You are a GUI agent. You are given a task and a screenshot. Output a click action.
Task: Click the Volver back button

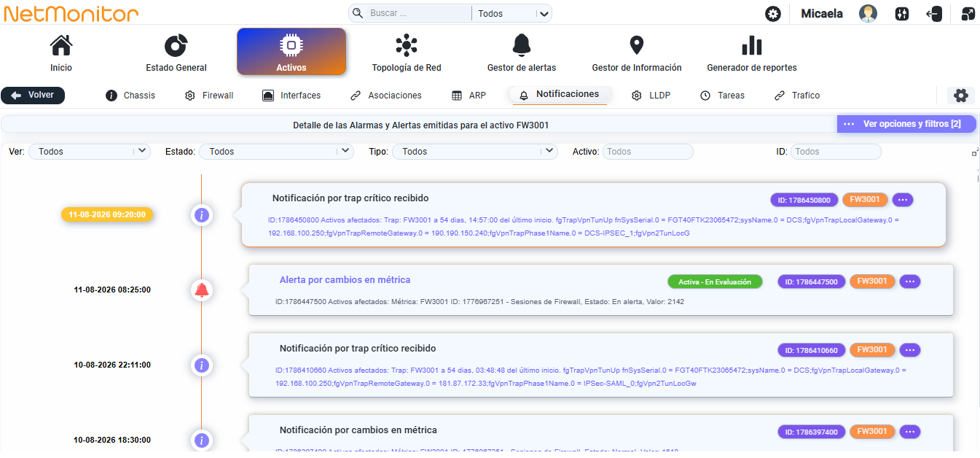coord(33,96)
